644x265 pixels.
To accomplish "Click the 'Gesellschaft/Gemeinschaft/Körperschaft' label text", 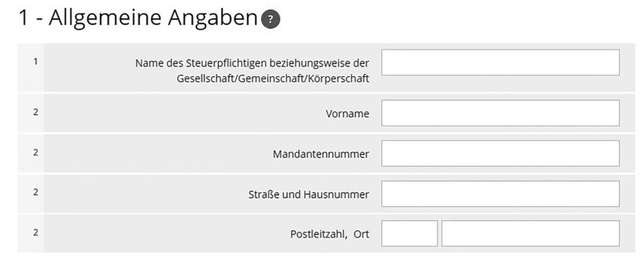I will click(273, 79).
